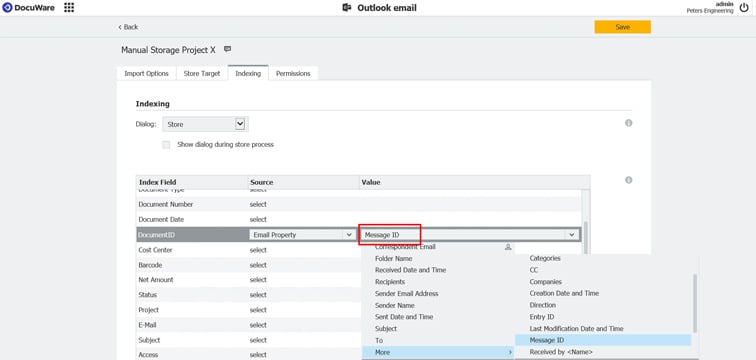Screen dimensions: 756x360
Task: Click the Index Field column header
Action: click(192, 182)
